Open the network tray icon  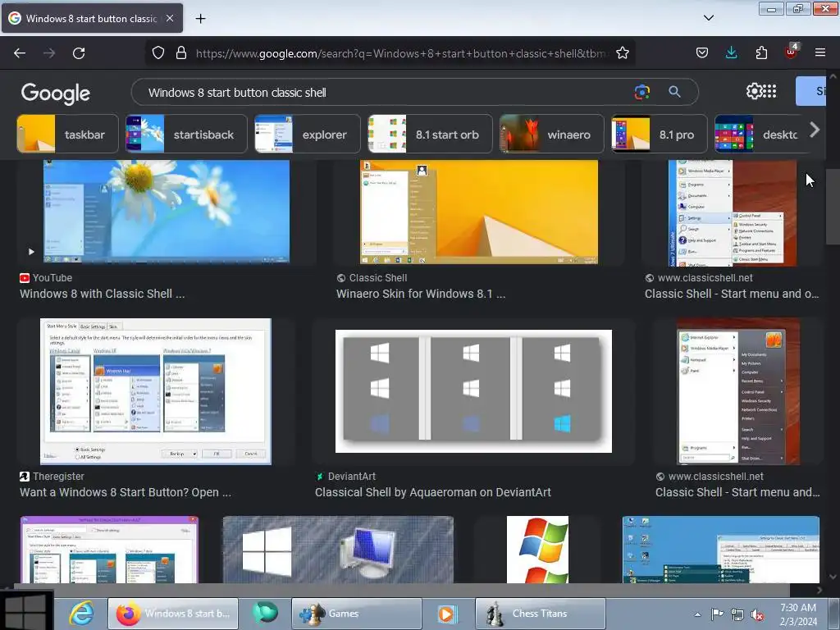[737, 615]
